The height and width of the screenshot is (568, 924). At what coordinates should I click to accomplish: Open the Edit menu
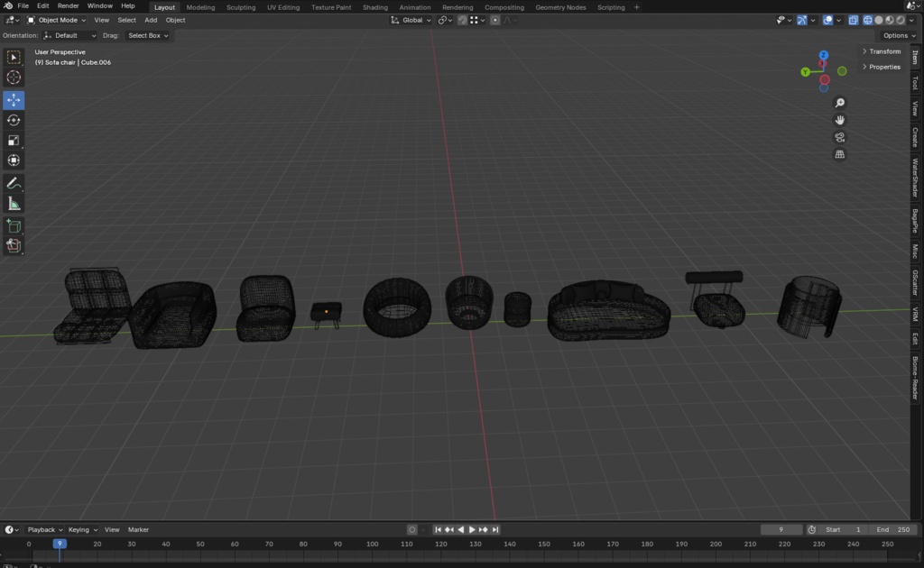pos(43,6)
